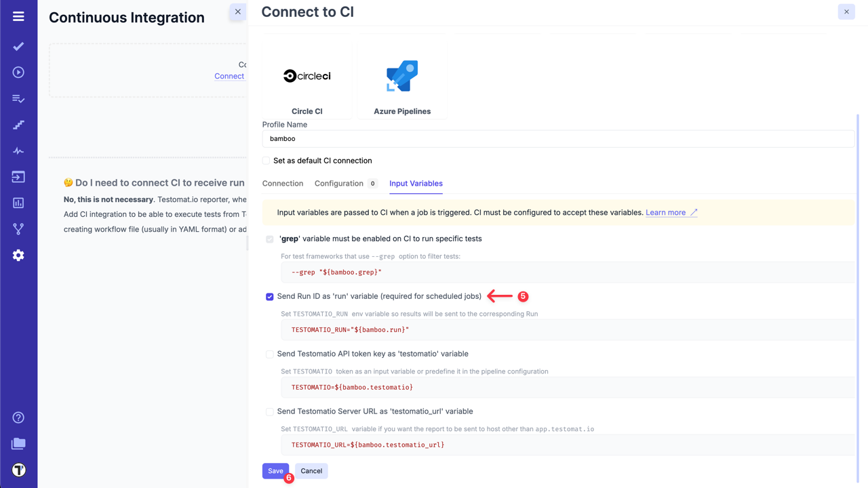Open the Branches fork icon in sidebar
The height and width of the screenshot is (488, 868).
click(x=18, y=229)
